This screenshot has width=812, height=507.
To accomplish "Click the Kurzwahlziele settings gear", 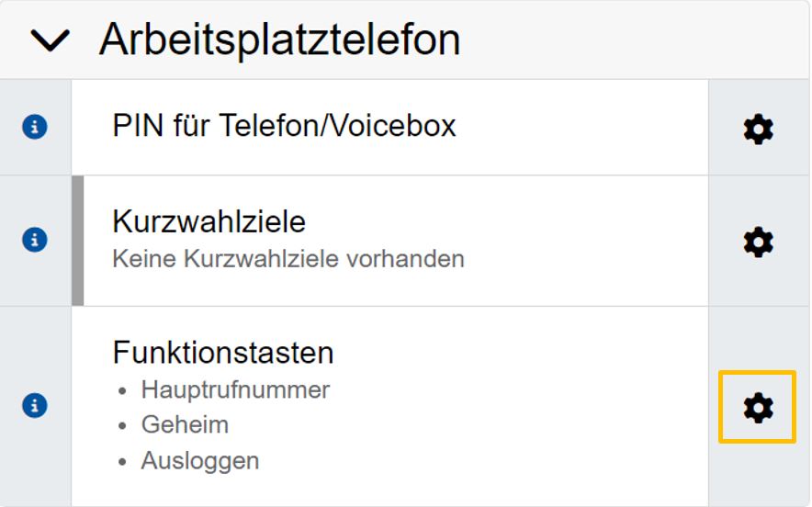I will (x=758, y=242).
